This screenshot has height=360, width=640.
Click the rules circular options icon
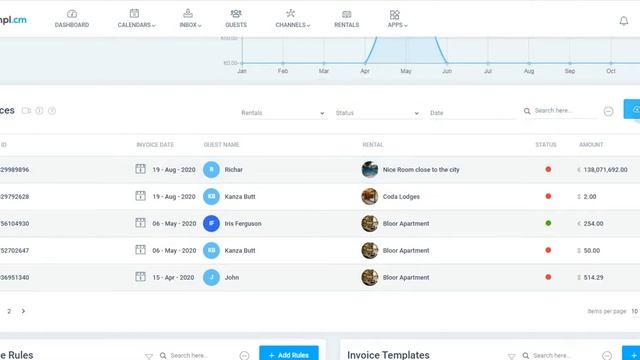point(244,356)
